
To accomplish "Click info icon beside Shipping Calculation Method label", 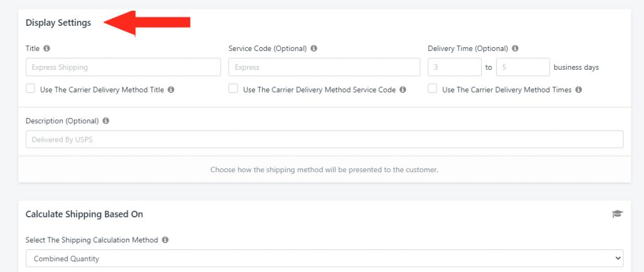I will [165, 240].
